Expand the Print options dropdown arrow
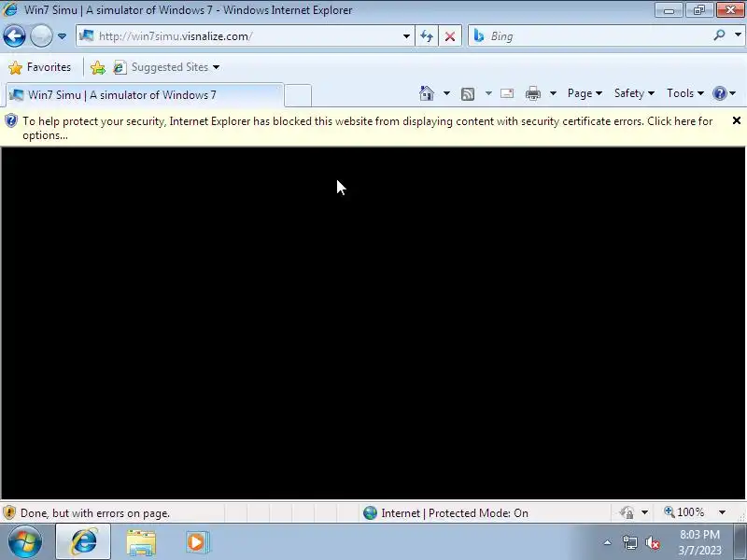This screenshot has width=747, height=560. point(553,93)
